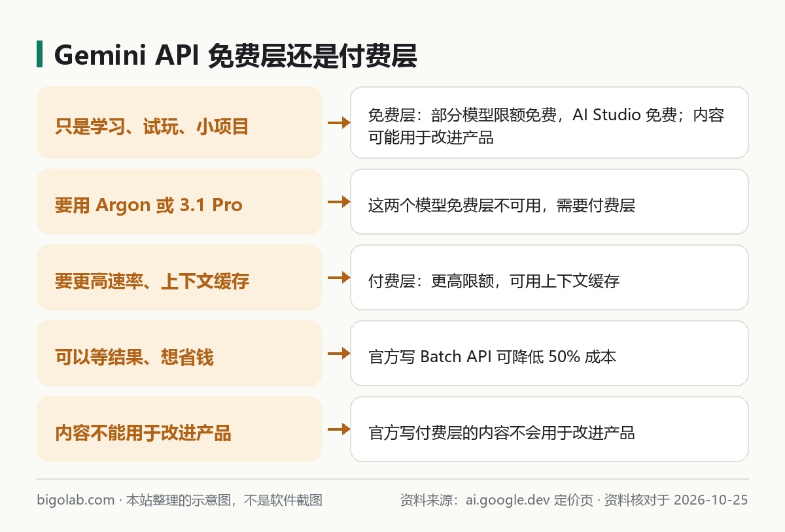Screen dimensions: 785x532
Task: Click the text '官方写付费层的内容不会用于改进产品'
Action: pos(502,433)
